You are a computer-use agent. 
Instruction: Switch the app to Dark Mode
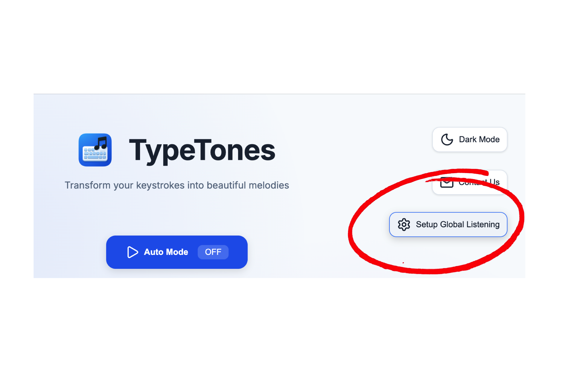[470, 139]
